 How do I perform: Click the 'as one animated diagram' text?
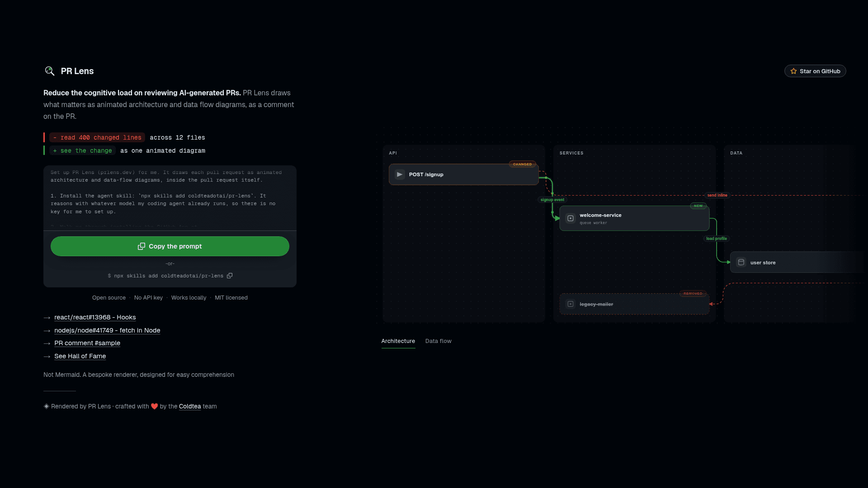tap(163, 151)
